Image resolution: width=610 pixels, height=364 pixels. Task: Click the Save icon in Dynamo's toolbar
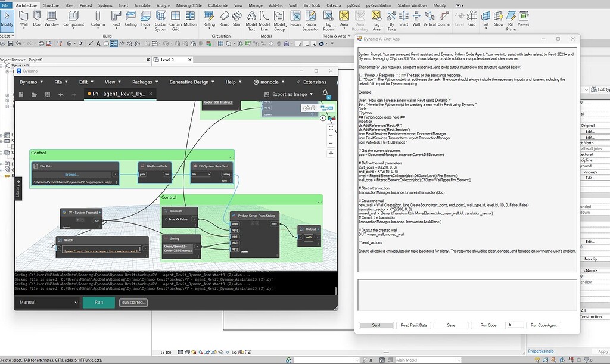[48, 94]
